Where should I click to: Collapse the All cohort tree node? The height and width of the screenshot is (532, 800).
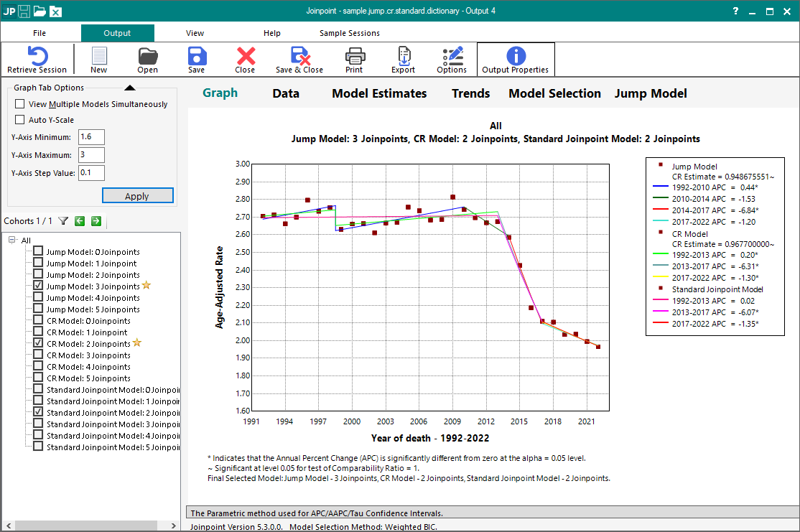tap(12, 241)
